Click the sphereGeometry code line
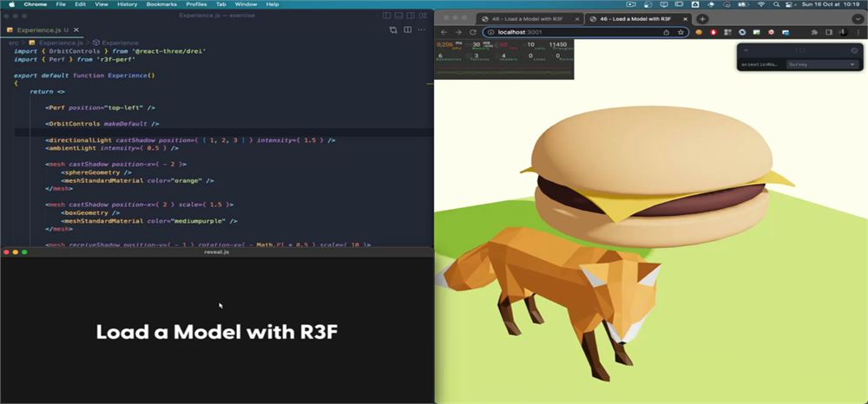Screen dimensions: 868x404 [x=97, y=173]
